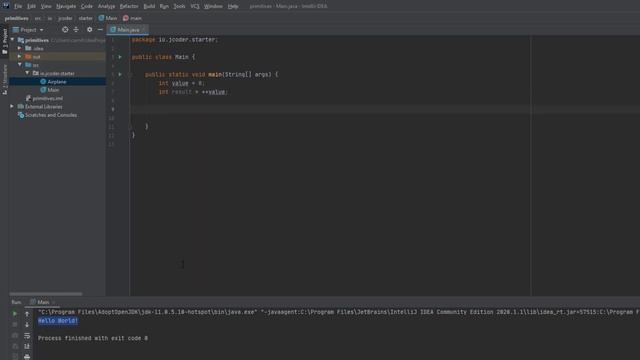
Task: Click the stop icon in Run panel
Action: coord(15,324)
